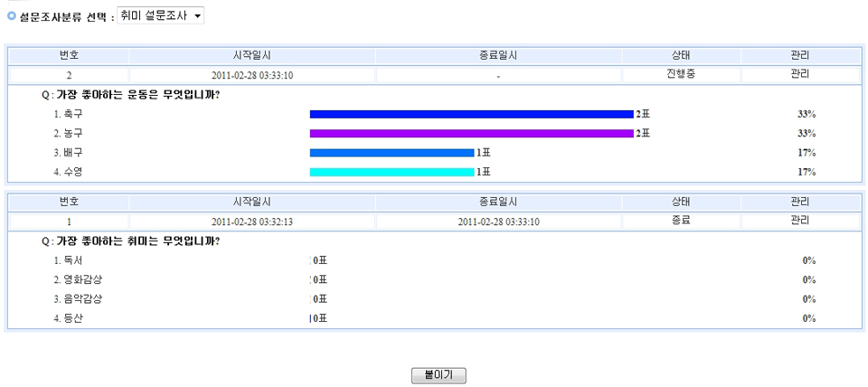
Task: Click the 종료 status of survey 1
Action: (681, 220)
